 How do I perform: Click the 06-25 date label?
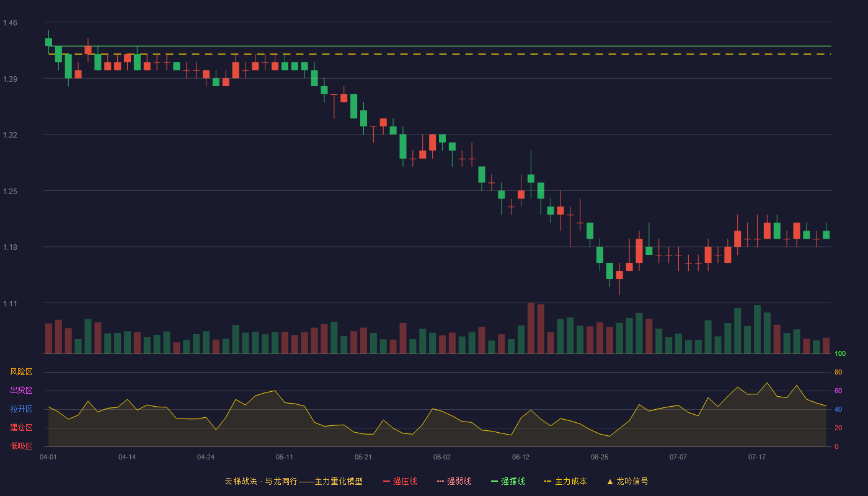click(x=600, y=457)
